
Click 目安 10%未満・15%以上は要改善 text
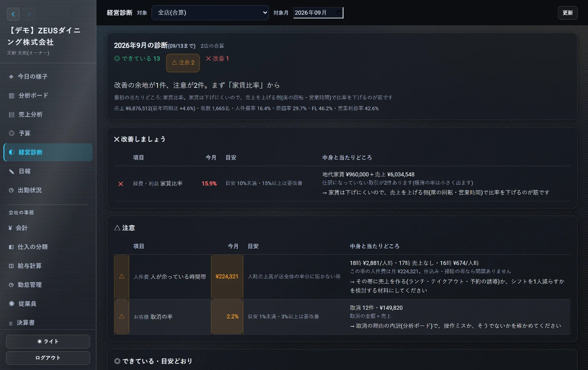(264, 183)
